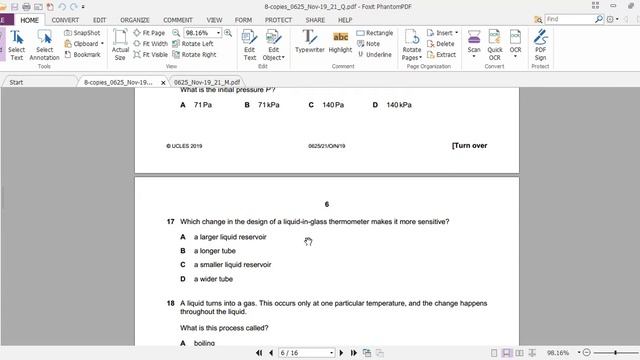This screenshot has height=360, width=640.
Task: Go to the previous page
Action: pyautogui.click(x=271, y=353)
